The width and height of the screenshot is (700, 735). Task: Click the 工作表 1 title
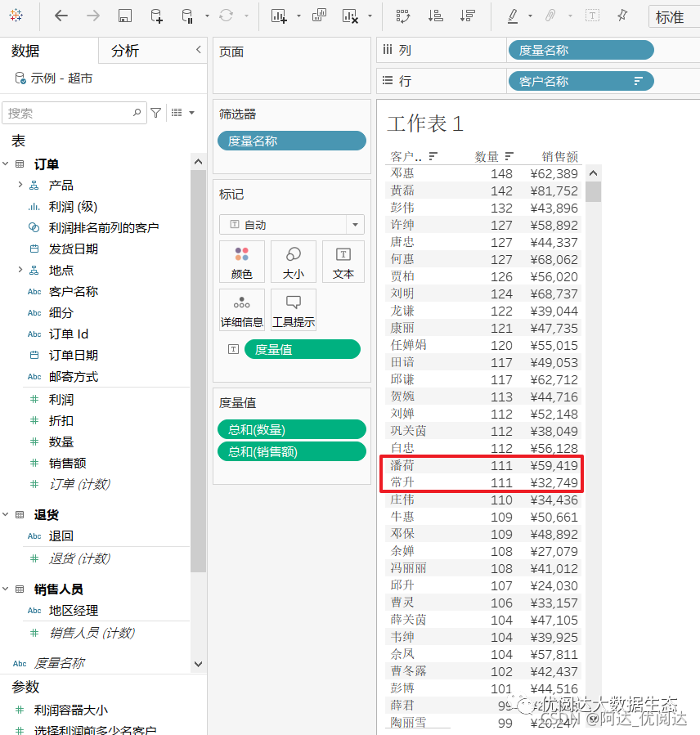(425, 123)
